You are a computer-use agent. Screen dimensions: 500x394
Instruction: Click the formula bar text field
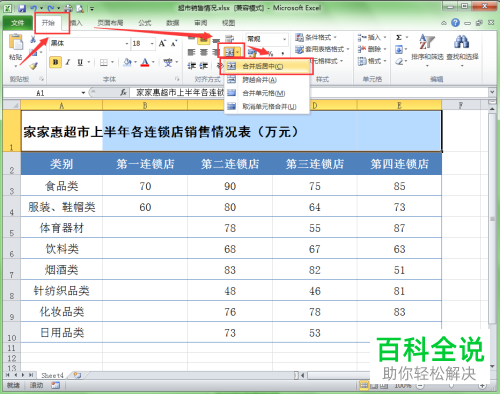(308, 92)
